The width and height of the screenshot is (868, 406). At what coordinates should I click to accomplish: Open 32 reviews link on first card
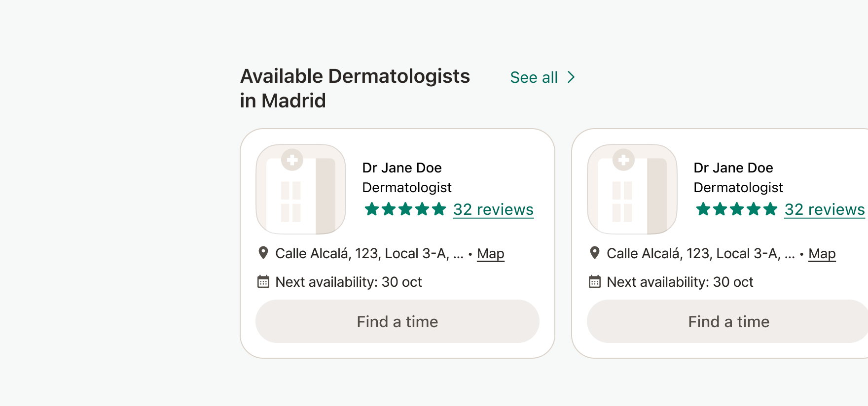493,209
